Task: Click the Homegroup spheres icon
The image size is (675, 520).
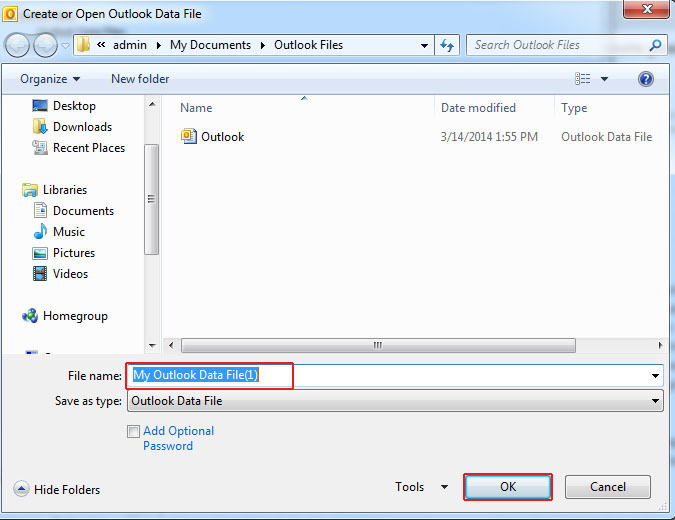Action: click(30, 316)
